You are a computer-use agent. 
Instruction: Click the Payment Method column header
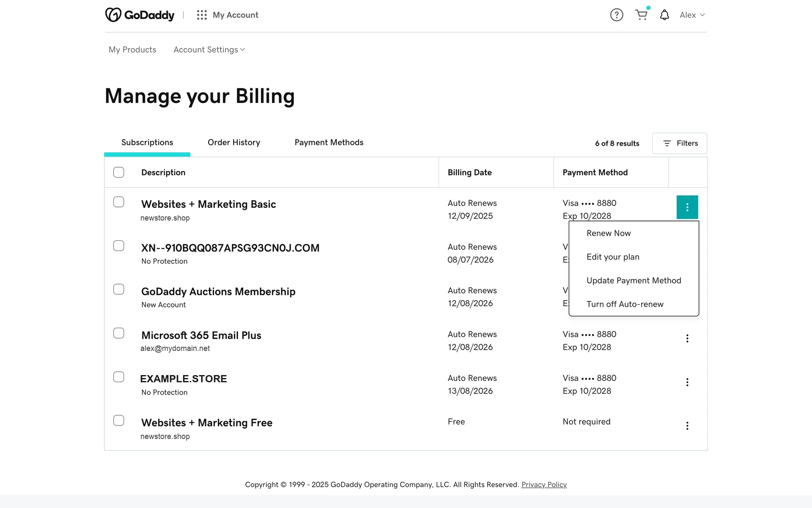point(595,172)
